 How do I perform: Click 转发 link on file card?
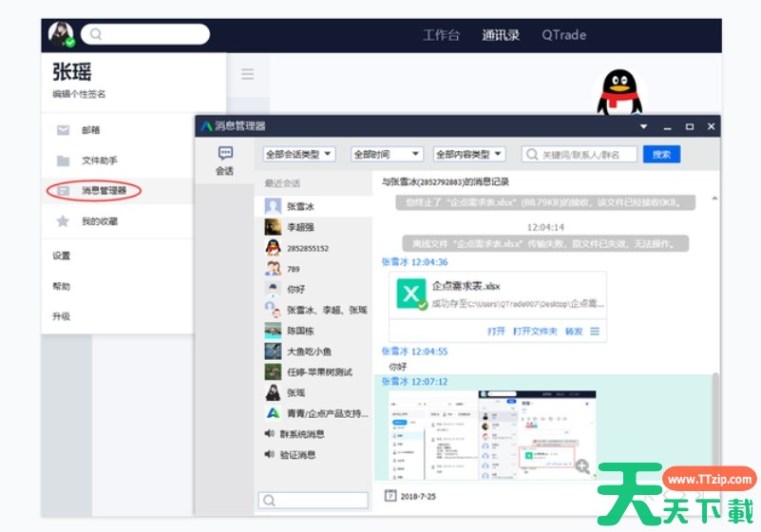pyautogui.click(x=574, y=331)
